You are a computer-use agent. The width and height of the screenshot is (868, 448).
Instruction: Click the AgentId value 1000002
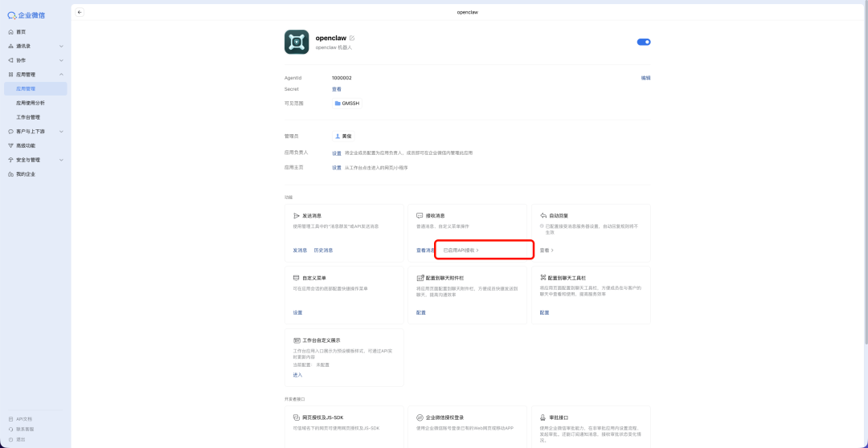[342, 78]
